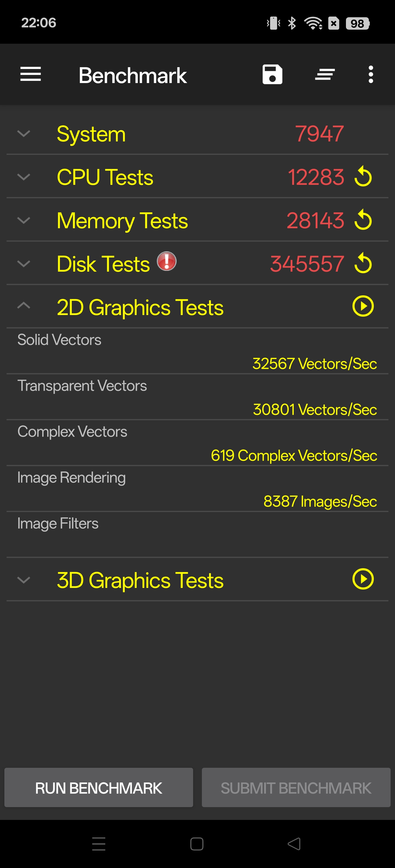Image resolution: width=395 pixels, height=868 pixels.
Task: Expand the CPU Tests section chevron
Action: (x=24, y=176)
